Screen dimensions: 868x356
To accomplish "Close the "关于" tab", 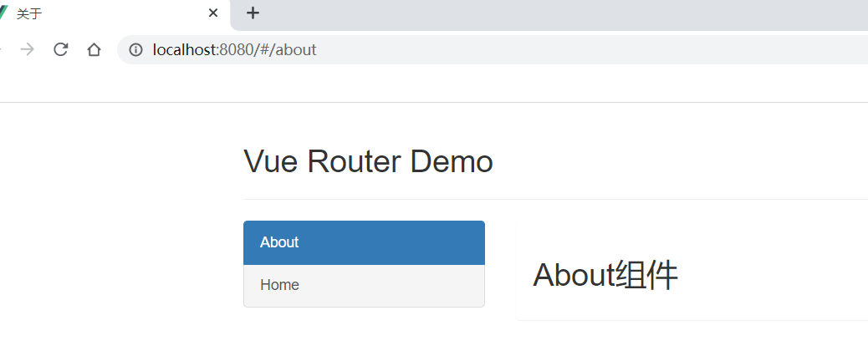I will (x=213, y=13).
